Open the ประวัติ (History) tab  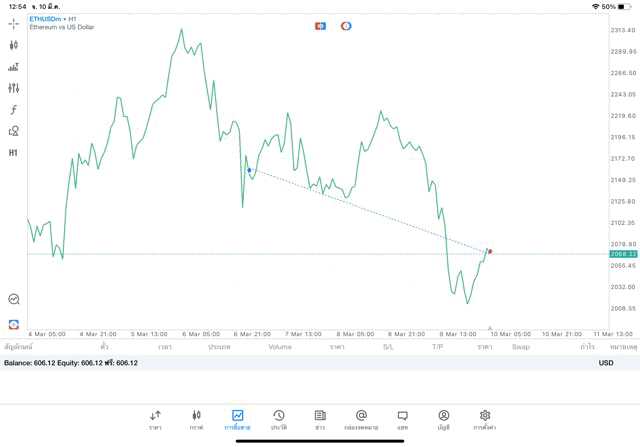click(279, 419)
